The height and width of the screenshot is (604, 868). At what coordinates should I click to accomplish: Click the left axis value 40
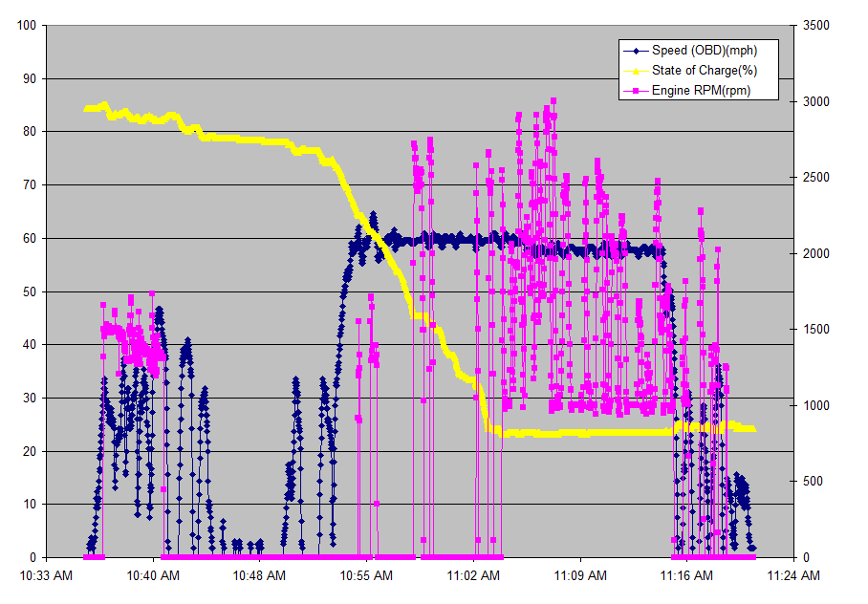30,344
